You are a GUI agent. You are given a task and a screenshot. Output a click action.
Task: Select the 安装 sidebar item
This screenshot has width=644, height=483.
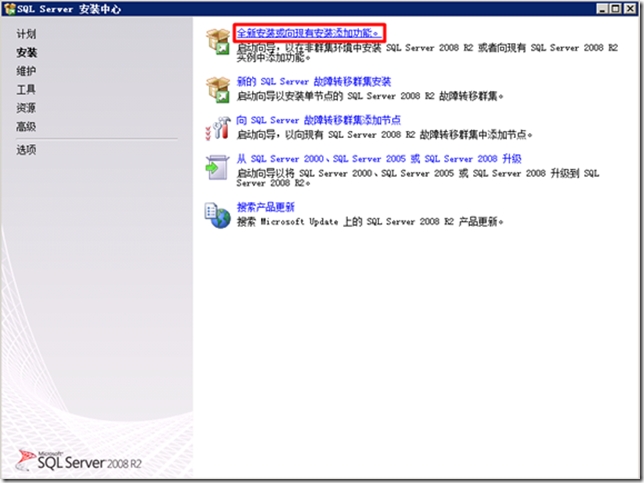click(x=27, y=52)
